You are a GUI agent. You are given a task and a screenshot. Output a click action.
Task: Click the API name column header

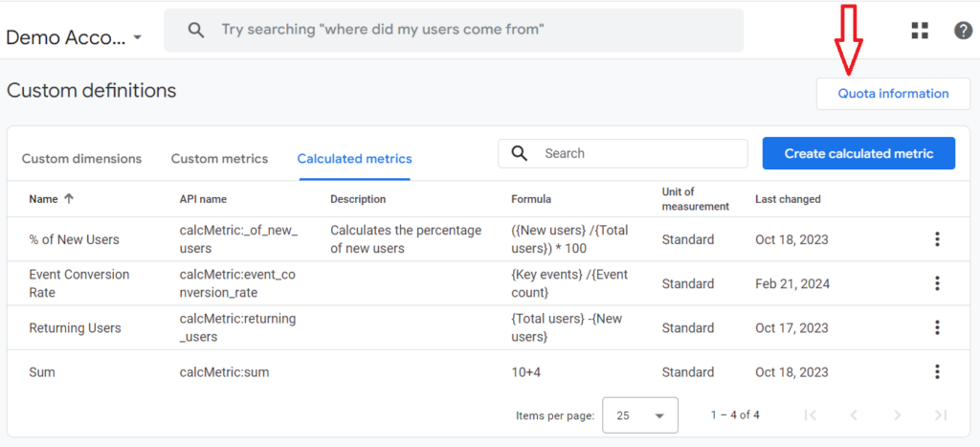[203, 199]
